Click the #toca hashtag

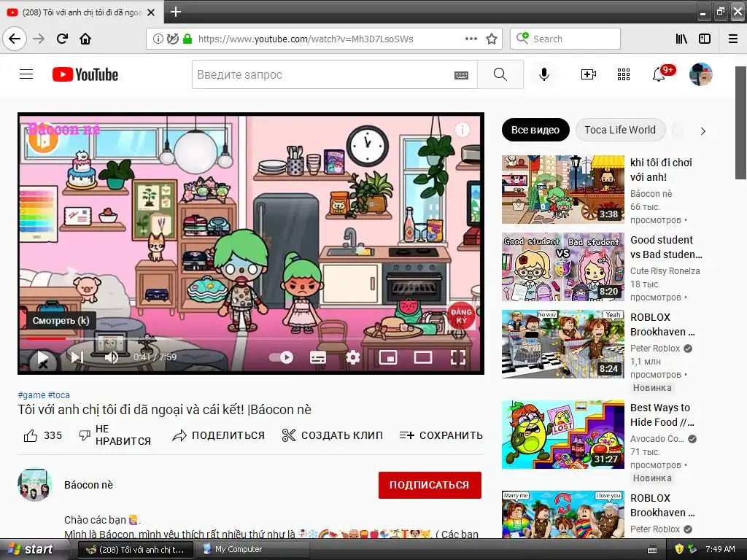pyautogui.click(x=58, y=394)
